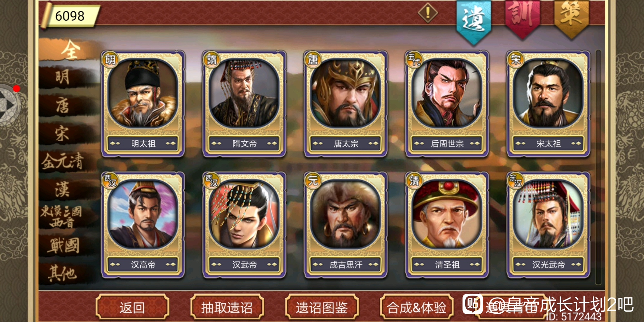644x322 pixels.
Task: Open the red 训 banner icon
Action: [x=522, y=19]
